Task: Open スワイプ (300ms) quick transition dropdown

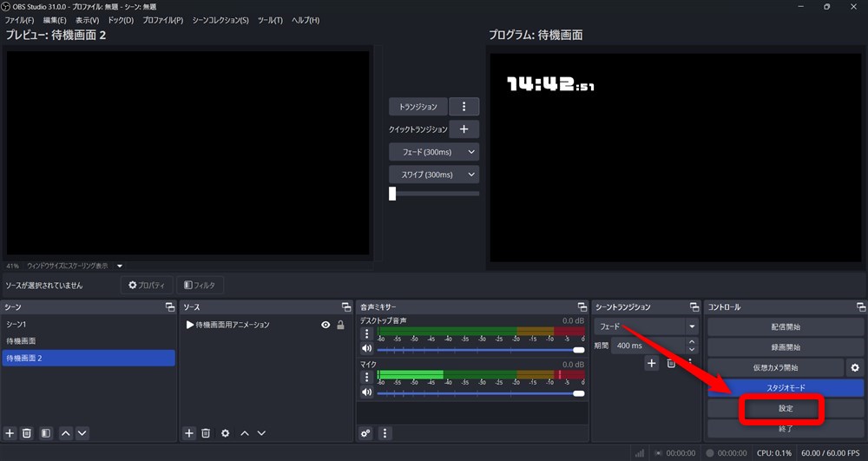Action: pos(434,175)
